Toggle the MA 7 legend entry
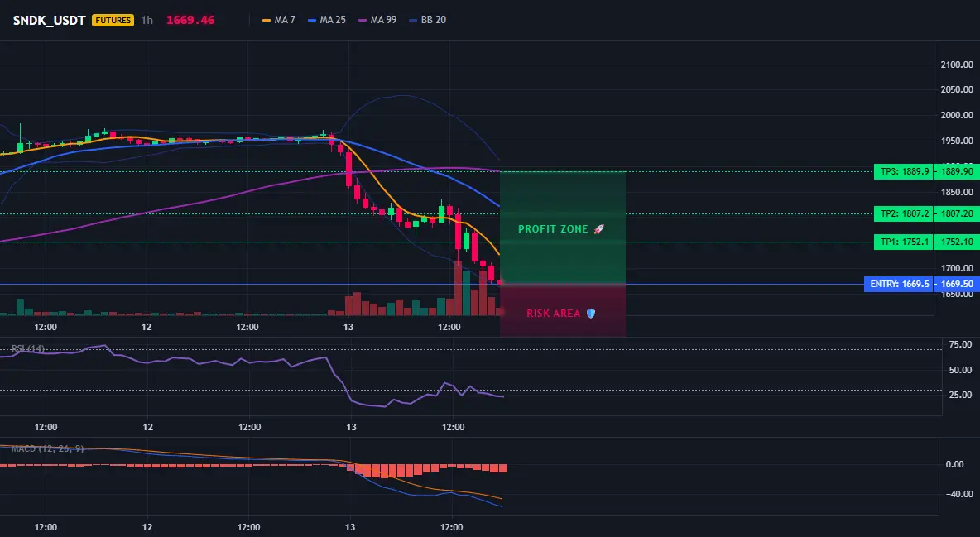 point(279,20)
